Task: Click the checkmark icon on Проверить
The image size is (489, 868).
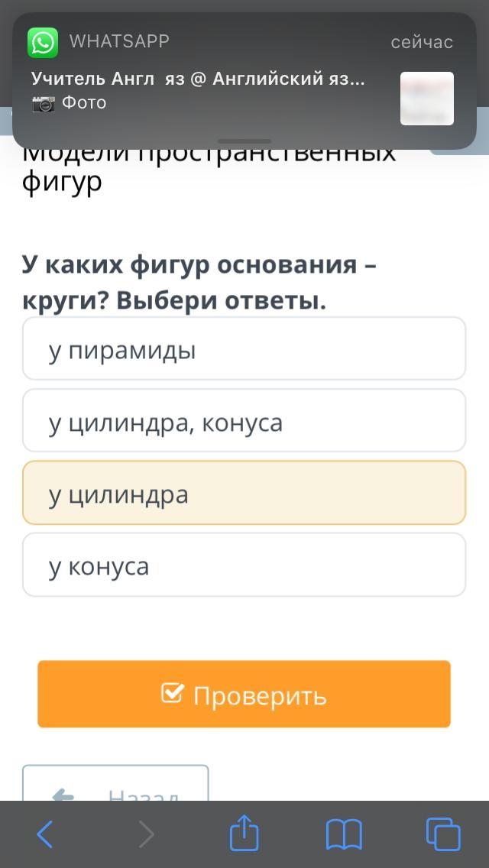Action: coord(173,694)
